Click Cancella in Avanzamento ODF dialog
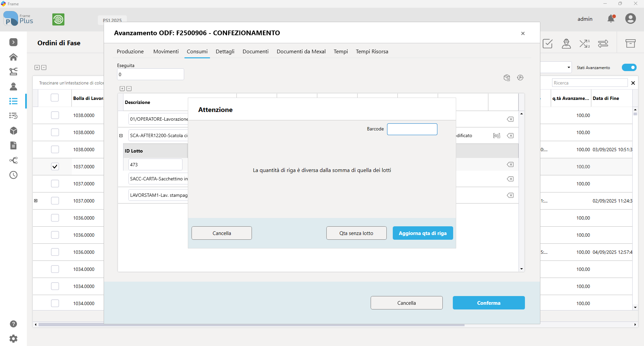644x346 pixels. point(407,303)
